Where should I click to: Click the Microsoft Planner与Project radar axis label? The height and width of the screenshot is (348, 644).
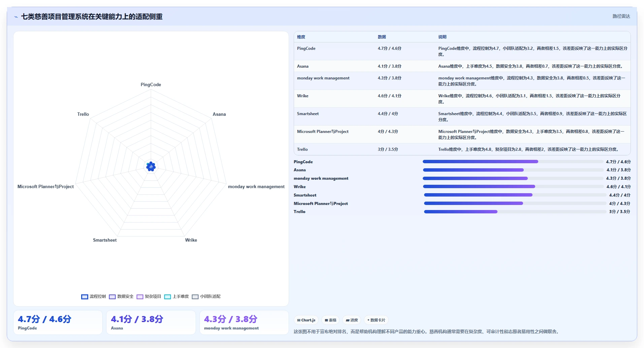pos(45,187)
